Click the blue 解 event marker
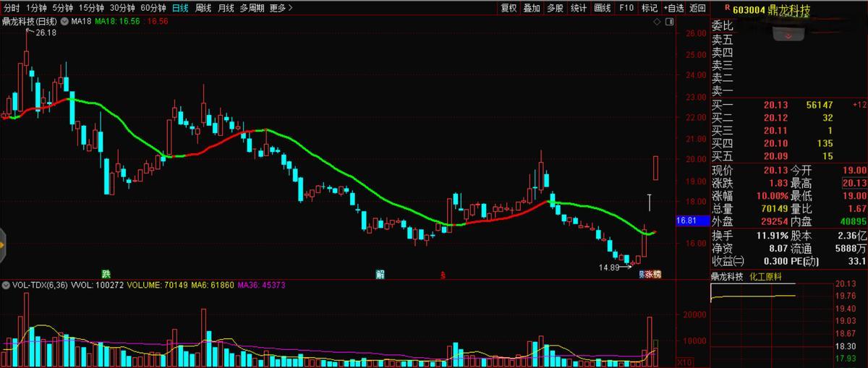The image size is (868, 368). [x=380, y=274]
